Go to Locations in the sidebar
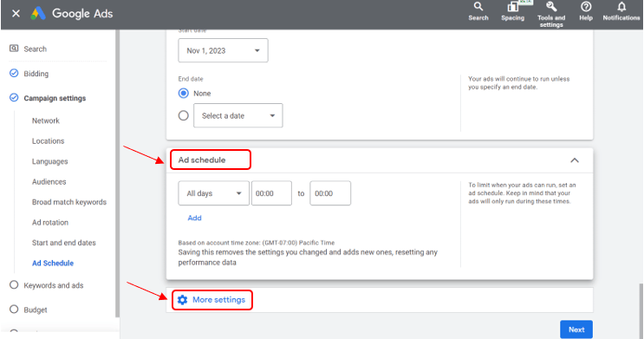The width and height of the screenshot is (644, 339). click(48, 141)
